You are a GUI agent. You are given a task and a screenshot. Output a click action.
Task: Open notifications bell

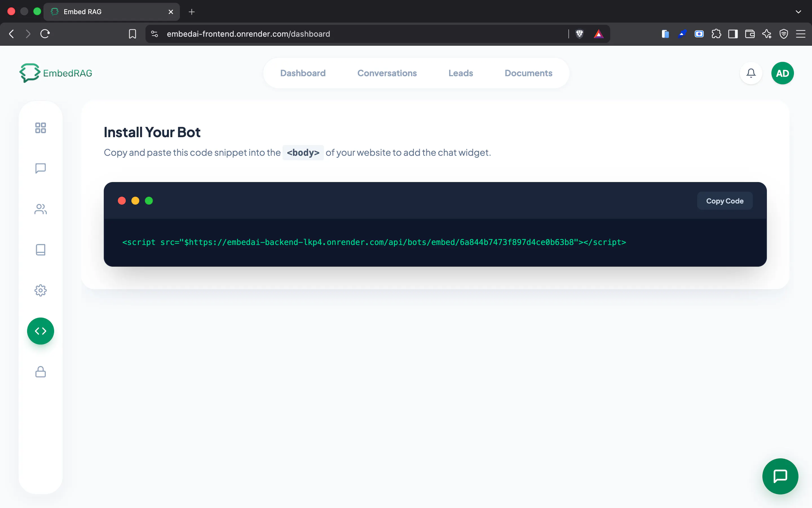click(751, 73)
